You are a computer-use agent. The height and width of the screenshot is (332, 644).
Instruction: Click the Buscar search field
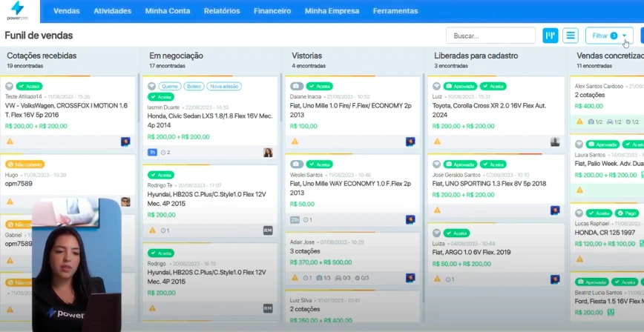(491, 36)
